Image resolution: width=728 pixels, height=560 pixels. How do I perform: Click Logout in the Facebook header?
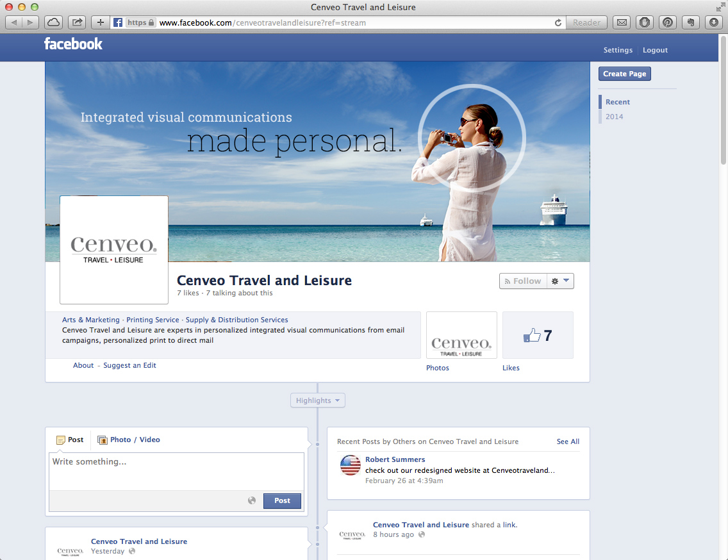[655, 50]
